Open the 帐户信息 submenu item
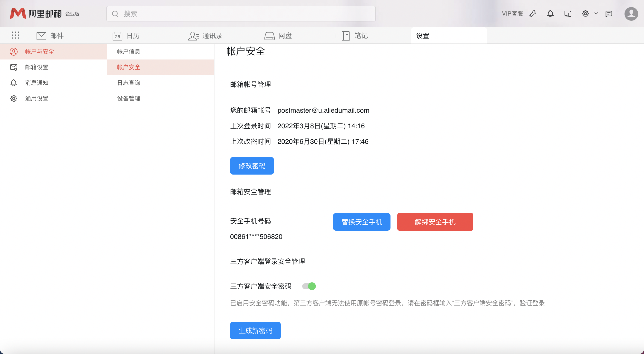 tap(160, 51)
